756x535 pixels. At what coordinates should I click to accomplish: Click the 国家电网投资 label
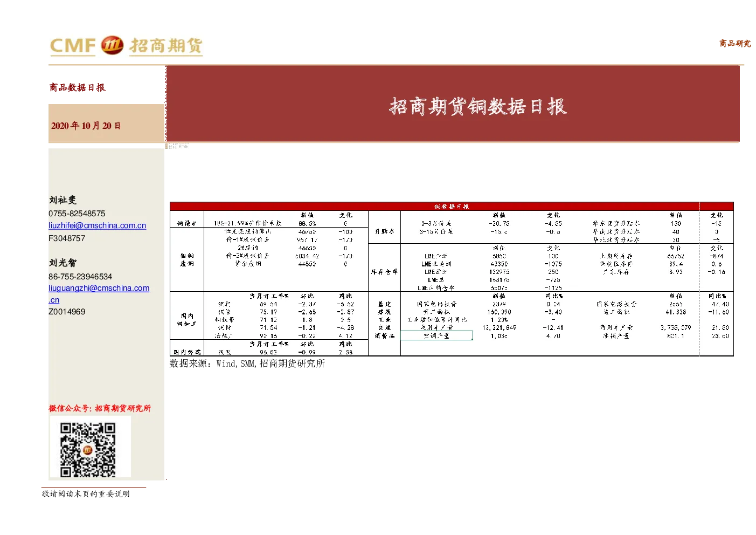point(436,304)
